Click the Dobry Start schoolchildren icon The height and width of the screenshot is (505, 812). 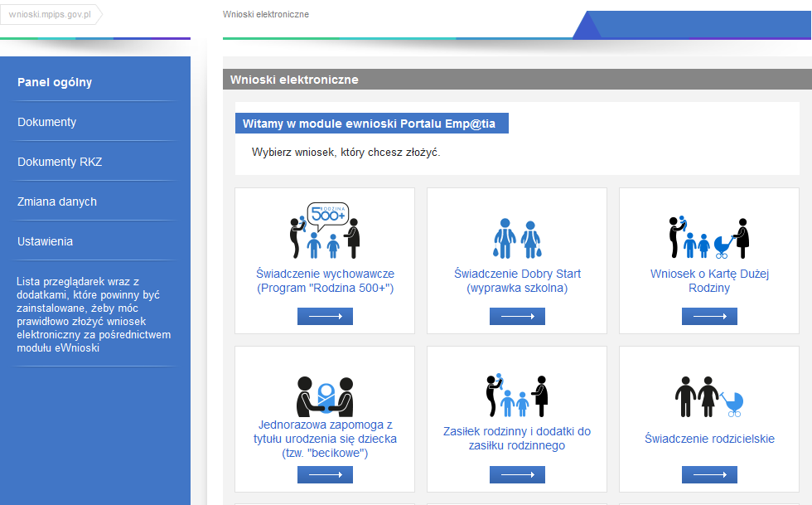517,239
